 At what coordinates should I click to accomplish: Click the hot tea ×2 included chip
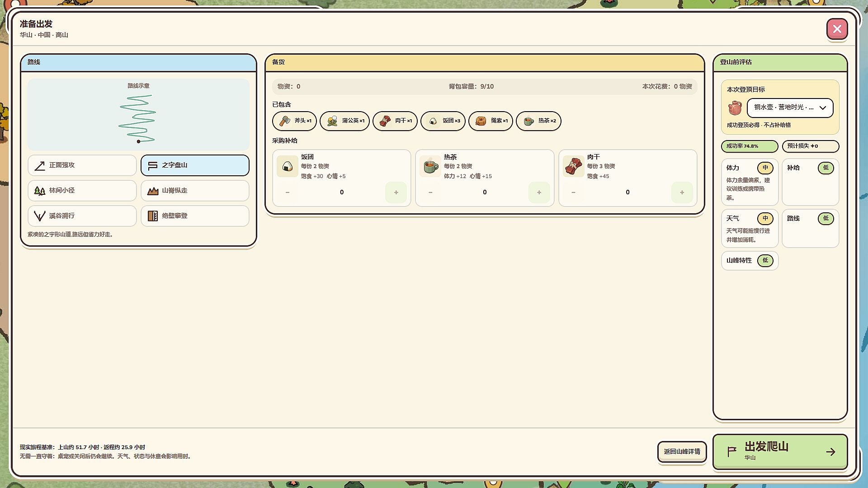coord(538,121)
